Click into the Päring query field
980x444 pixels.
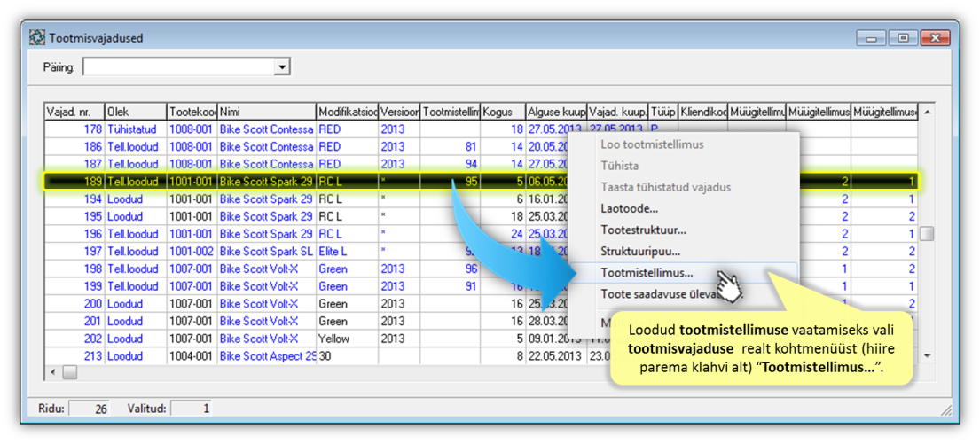[x=179, y=66]
